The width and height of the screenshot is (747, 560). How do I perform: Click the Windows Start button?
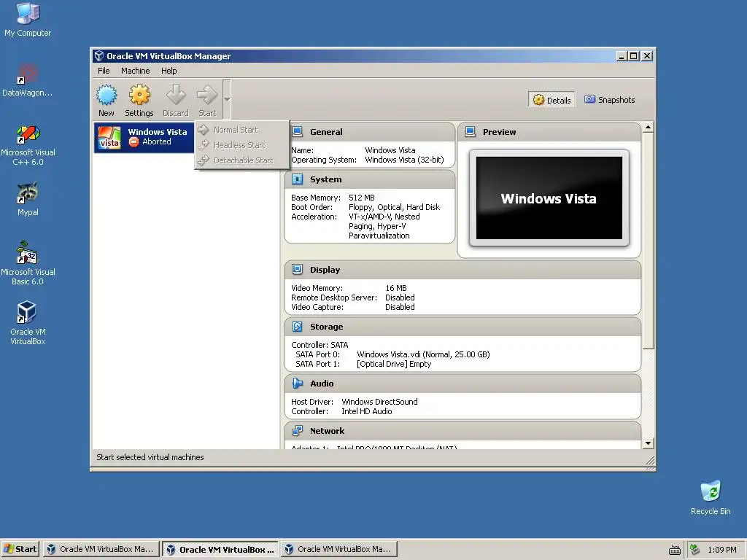click(20, 549)
